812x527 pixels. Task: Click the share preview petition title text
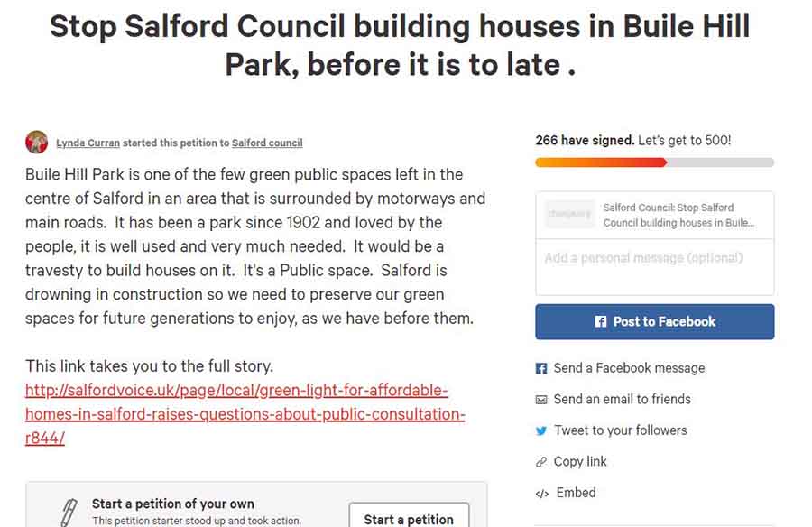coord(678,215)
